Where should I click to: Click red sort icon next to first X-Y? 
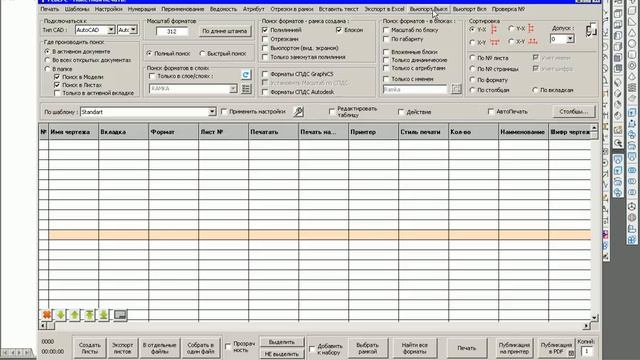pyautogui.click(x=495, y=42)
